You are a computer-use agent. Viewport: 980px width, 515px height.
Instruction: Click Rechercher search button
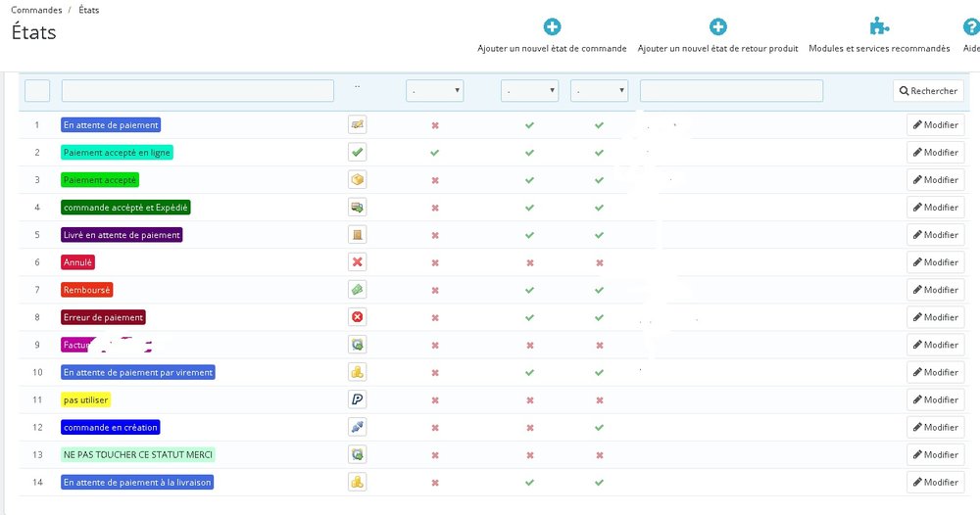click(928, 90)
